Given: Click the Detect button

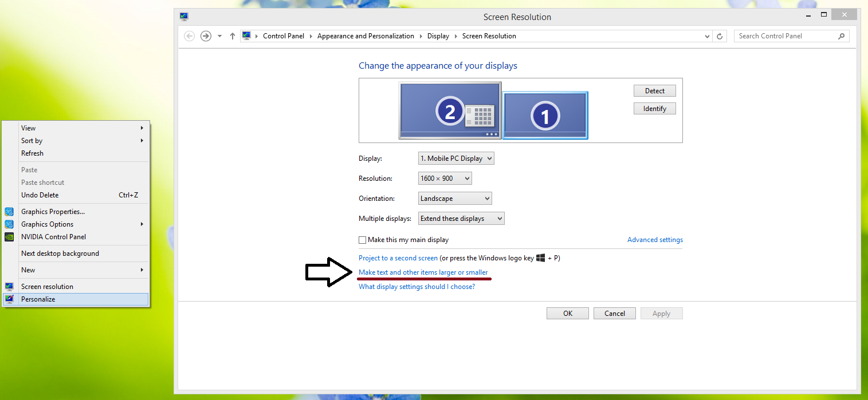Looking at the screenshot, I should 655,90.
